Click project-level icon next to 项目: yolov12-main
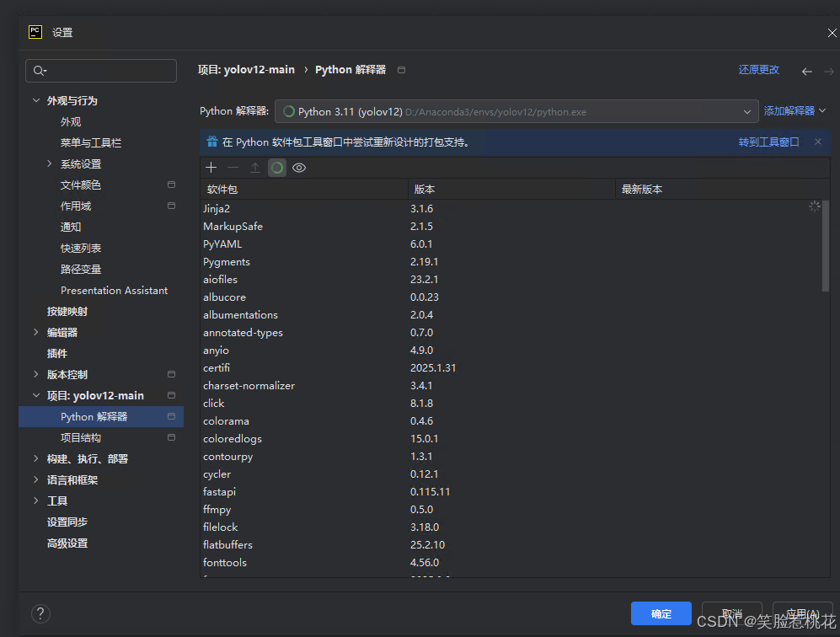Viewport: 840px width, 637px height. [x=171, y=395]
